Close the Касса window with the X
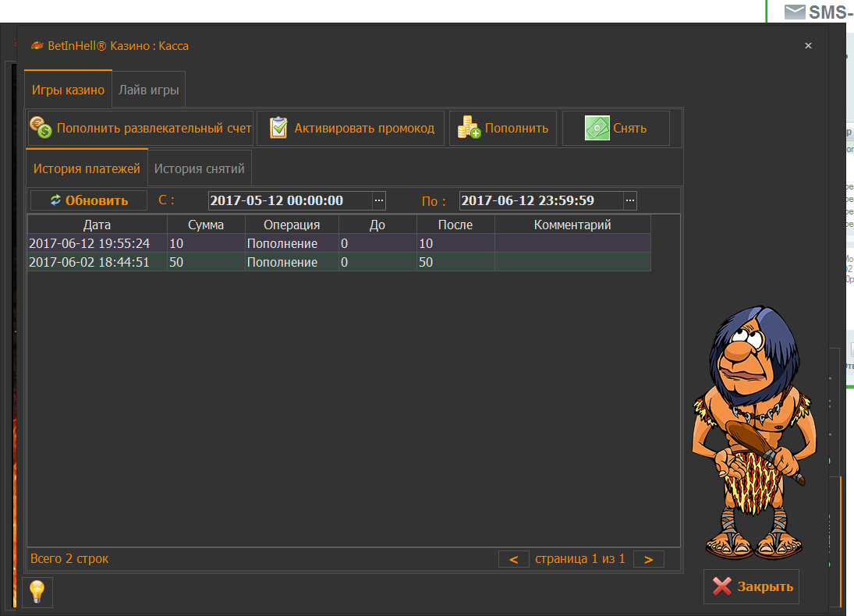The width and height of the screenshot is (854, 616). click(x=808, y=46)
